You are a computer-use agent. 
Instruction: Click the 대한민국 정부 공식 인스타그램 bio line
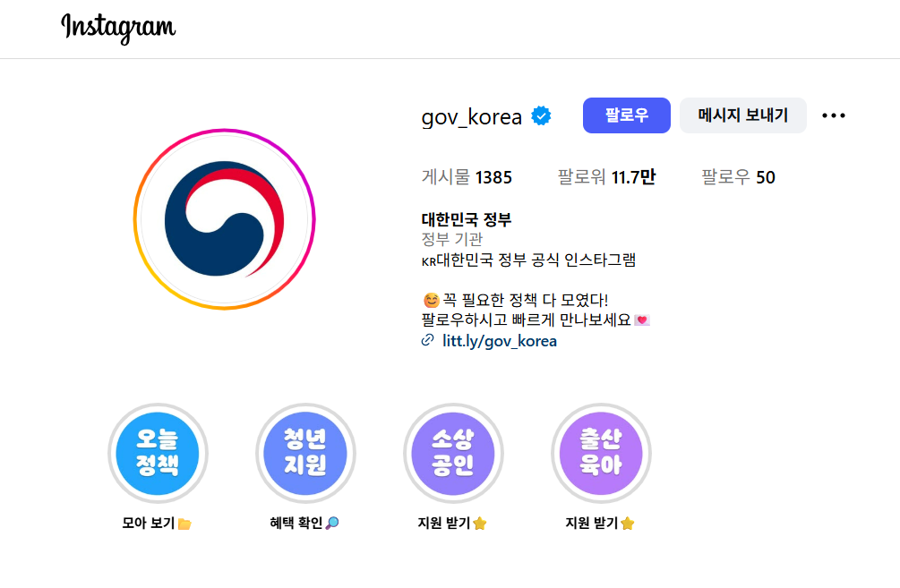528,260
